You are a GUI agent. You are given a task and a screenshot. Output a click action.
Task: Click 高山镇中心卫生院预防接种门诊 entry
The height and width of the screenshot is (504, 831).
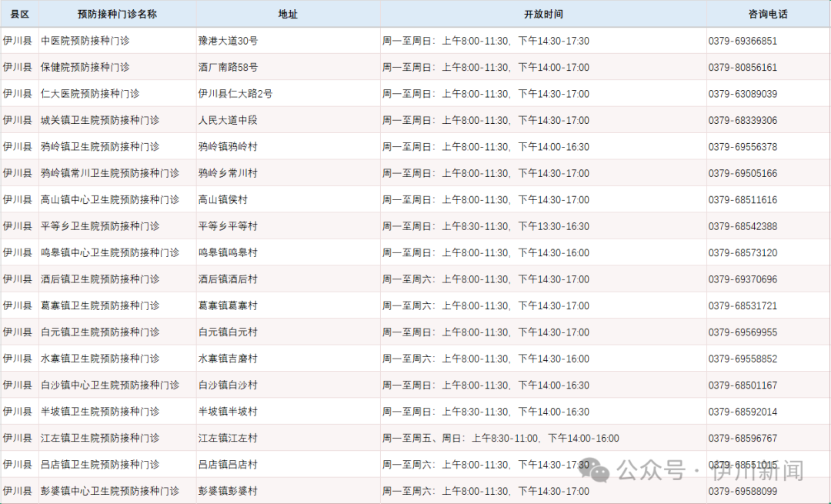point(110,200)
